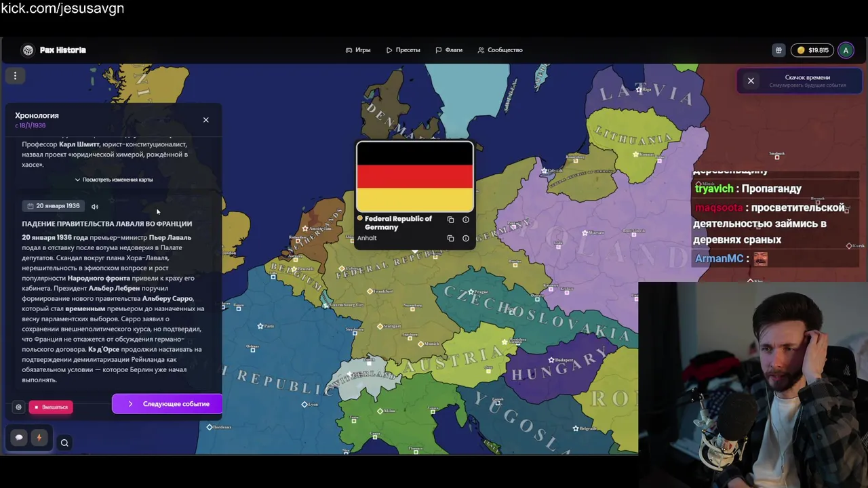Click the Хронология panel title

37,116
